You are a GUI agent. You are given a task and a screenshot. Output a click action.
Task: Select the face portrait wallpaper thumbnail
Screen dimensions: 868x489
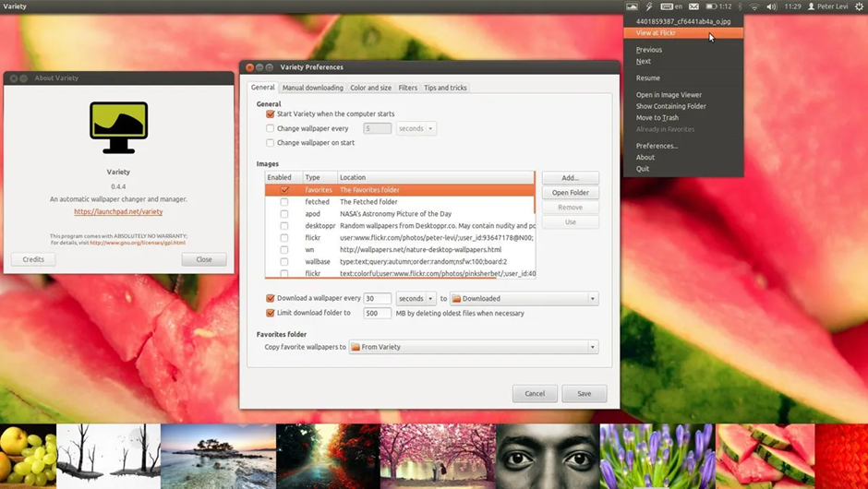[548, 457]
